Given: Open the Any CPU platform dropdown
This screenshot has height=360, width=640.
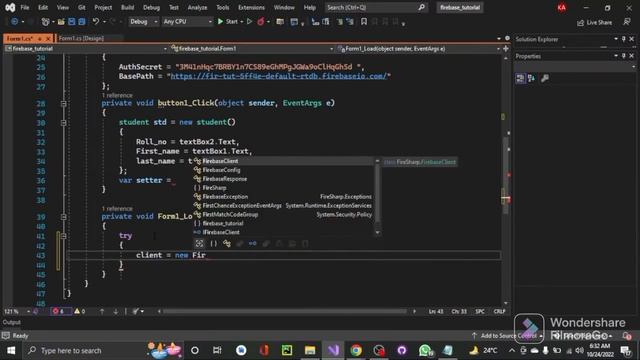Looking at the screenshot, I should pyautogui.click(x=187, y=22).
